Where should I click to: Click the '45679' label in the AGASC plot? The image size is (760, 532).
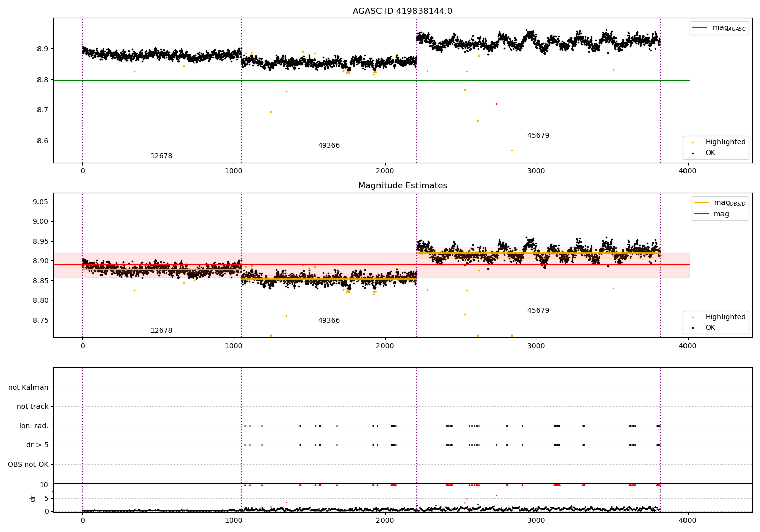538,136
